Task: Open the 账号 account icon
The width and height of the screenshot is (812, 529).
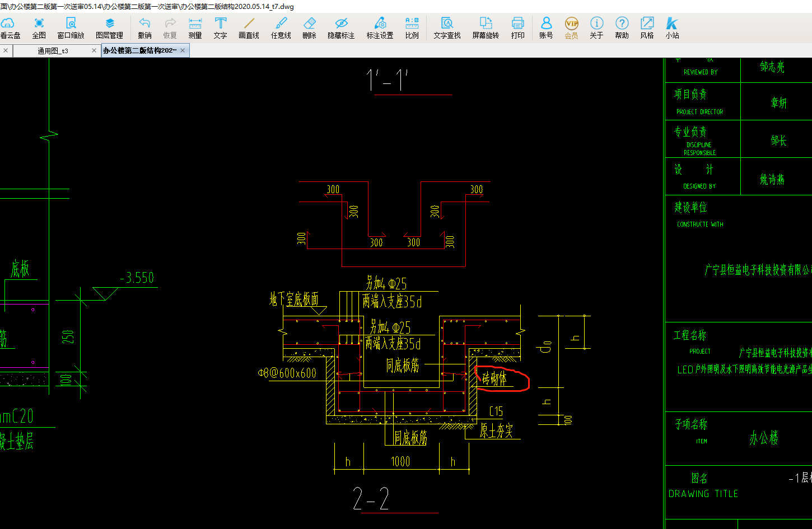Action: (546, 28)
